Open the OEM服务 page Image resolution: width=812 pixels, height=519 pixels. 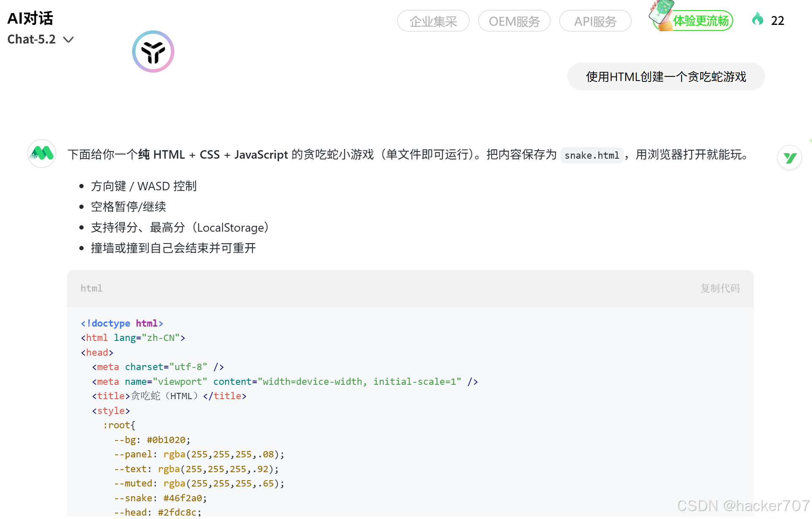[x=514, y=21]
